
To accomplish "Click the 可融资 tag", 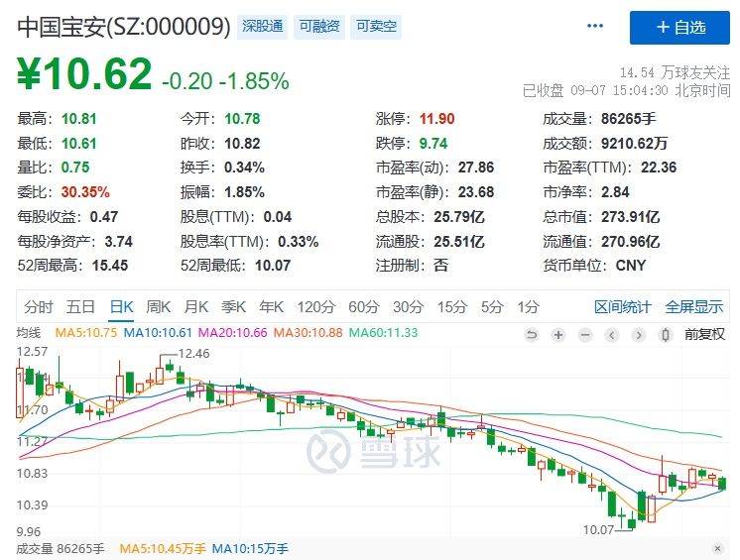I will [x=319, y=27].
